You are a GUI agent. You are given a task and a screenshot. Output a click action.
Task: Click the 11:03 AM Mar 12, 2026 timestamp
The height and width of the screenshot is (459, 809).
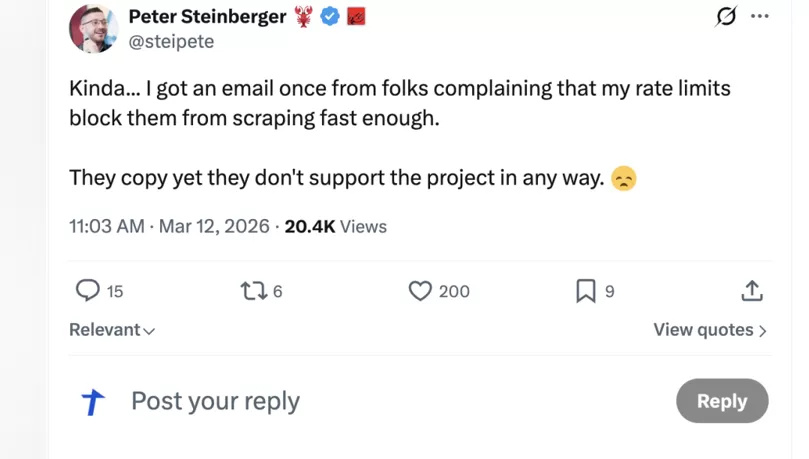coord(170,227)
